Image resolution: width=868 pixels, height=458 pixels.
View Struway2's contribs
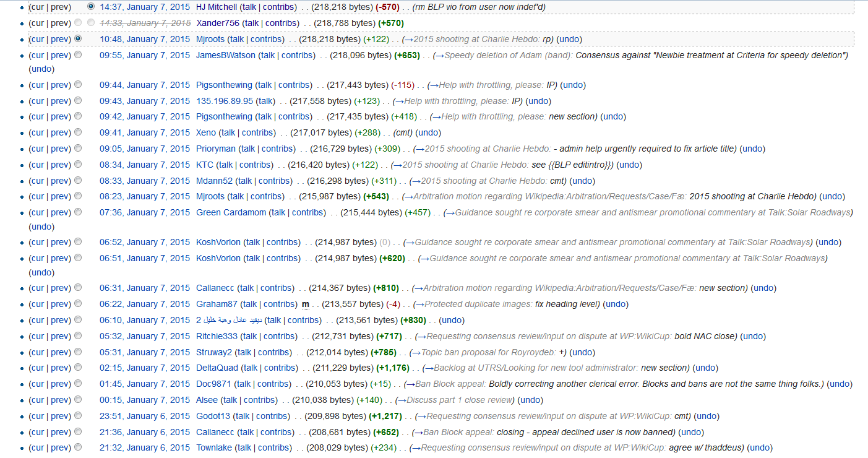pos(273,352)
